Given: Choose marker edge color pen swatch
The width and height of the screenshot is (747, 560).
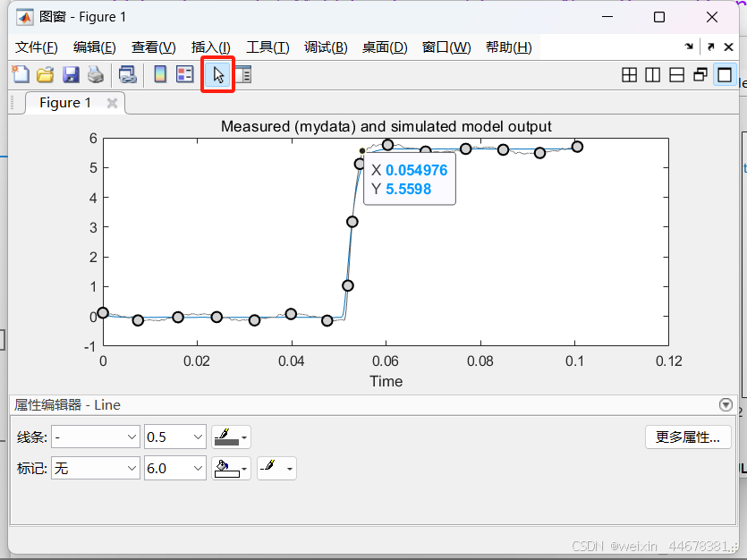Looking at the screenshot, I should tap(276, 468).
